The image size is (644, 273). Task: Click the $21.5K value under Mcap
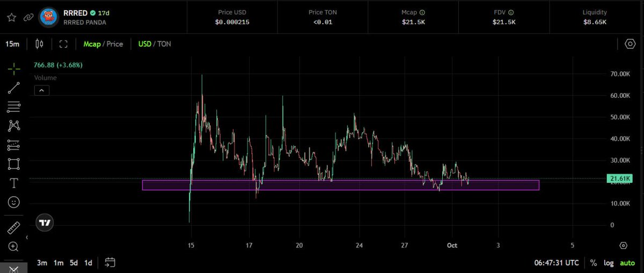pos(413,22)
